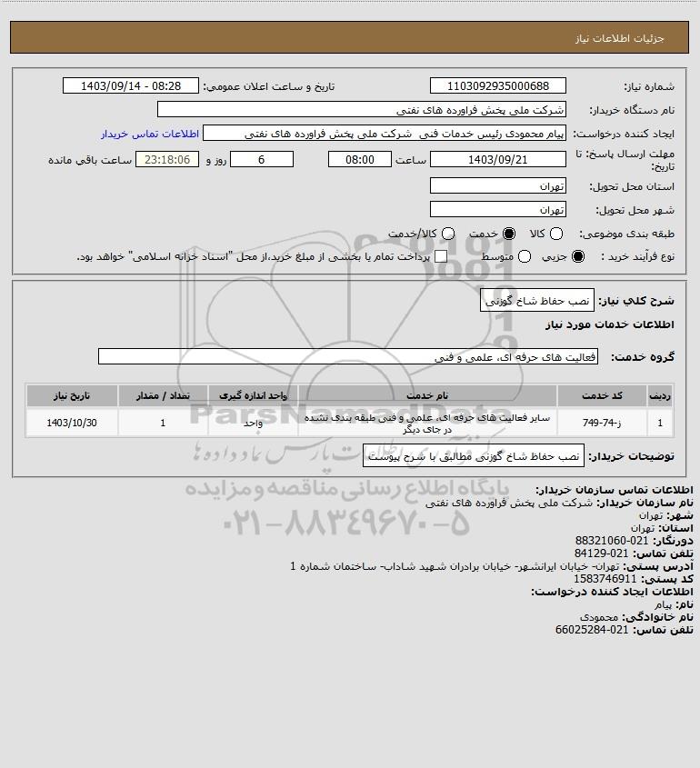Click the کد خدمت column header

click(x=602, y=395)
